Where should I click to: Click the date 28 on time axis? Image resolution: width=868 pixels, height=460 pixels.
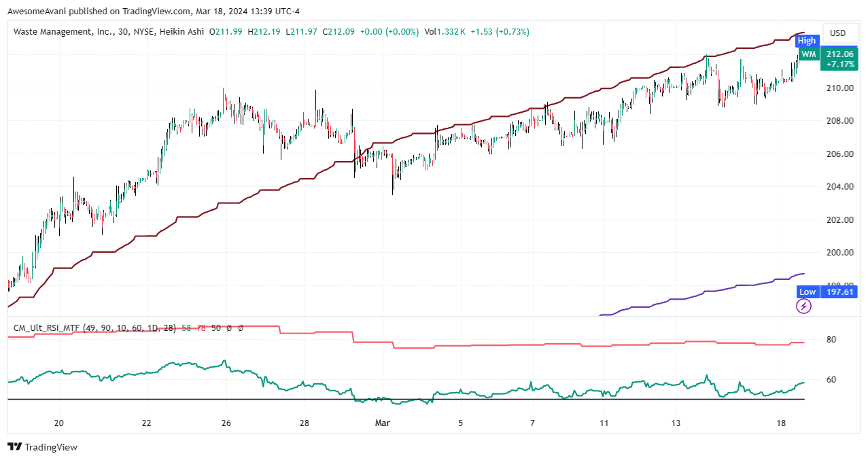[x=305, y=423]
